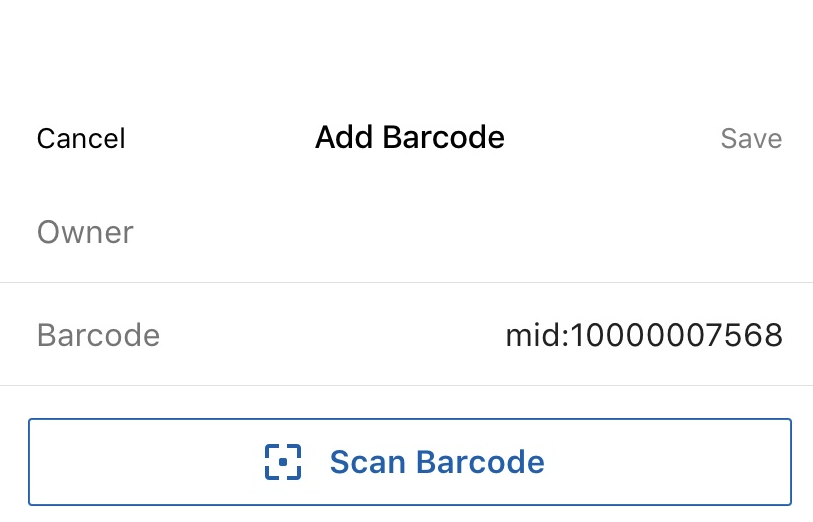Select the Barcode field label

99,335
